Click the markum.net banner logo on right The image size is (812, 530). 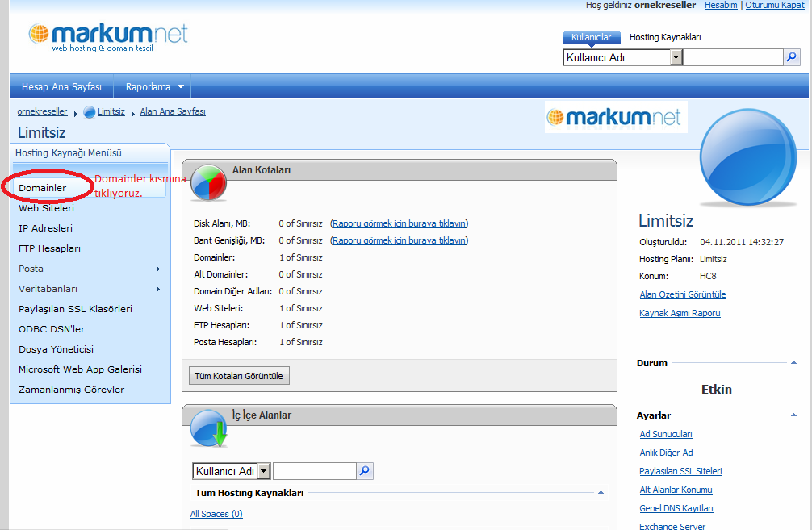click(x=616, y=117)
